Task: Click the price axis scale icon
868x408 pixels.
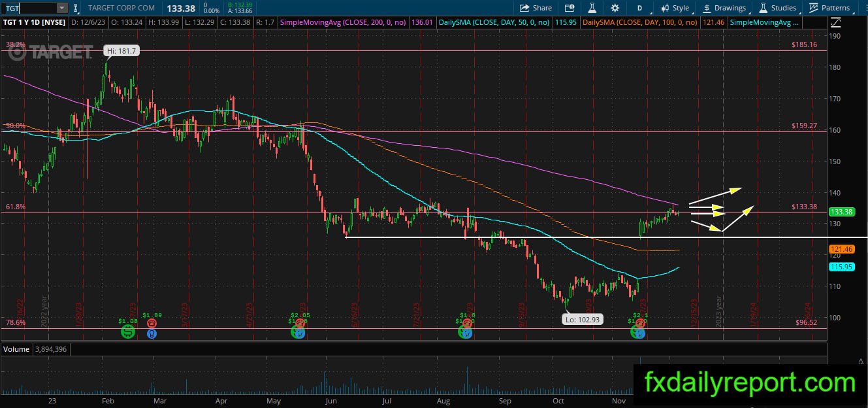Action: 835,22
